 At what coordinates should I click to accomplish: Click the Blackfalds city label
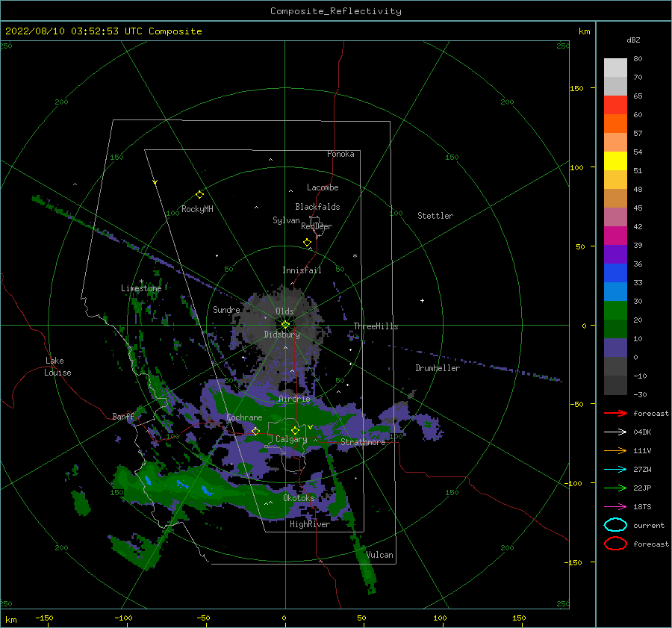click(317, 207)
